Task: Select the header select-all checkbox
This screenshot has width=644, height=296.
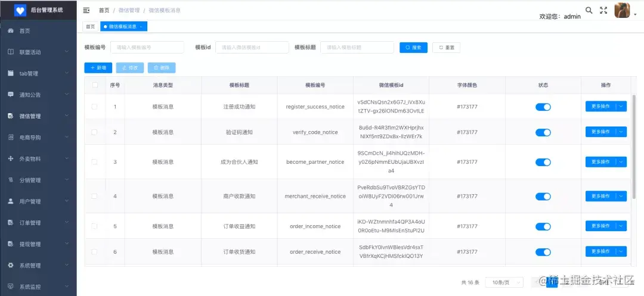Action: [95, 85]
